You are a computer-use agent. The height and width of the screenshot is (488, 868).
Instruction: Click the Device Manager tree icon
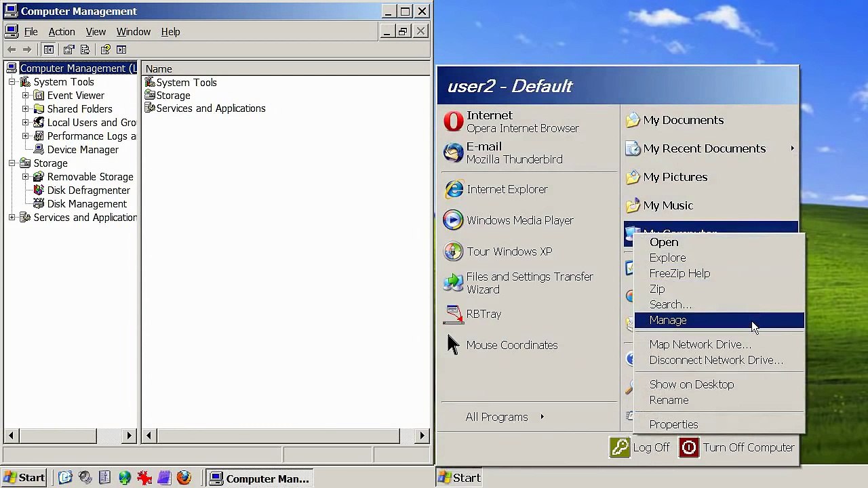pos(39,150)
